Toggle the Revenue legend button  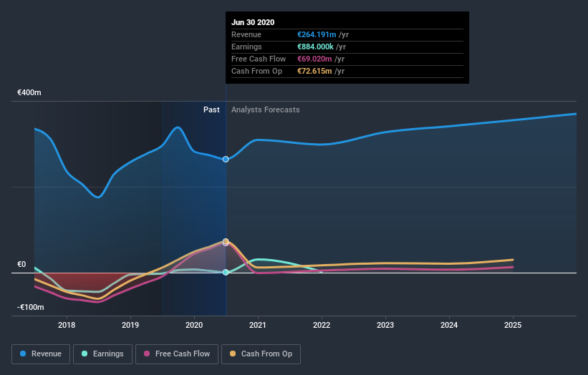coord(41,354)
